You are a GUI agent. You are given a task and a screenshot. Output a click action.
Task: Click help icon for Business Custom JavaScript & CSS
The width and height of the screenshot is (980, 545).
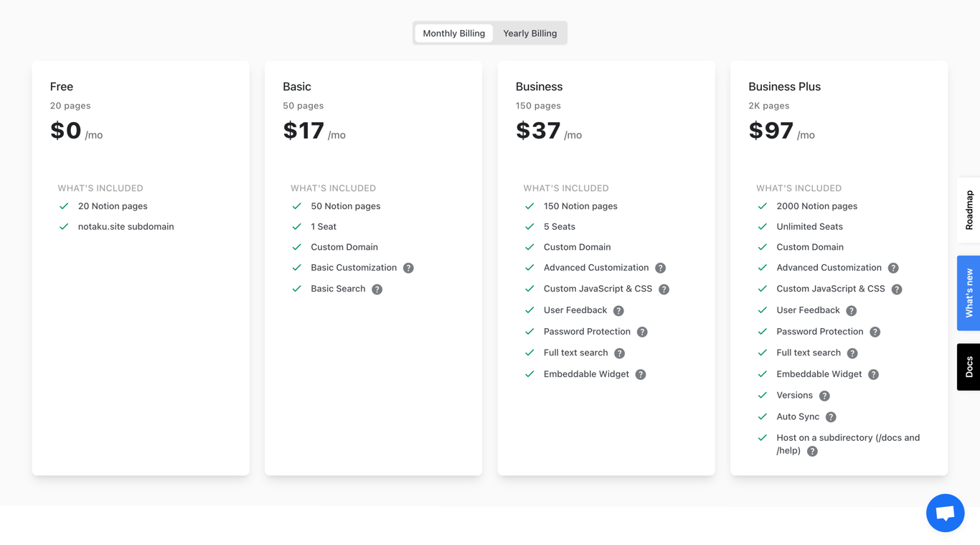pyautogui.click(x=664, y=289)
